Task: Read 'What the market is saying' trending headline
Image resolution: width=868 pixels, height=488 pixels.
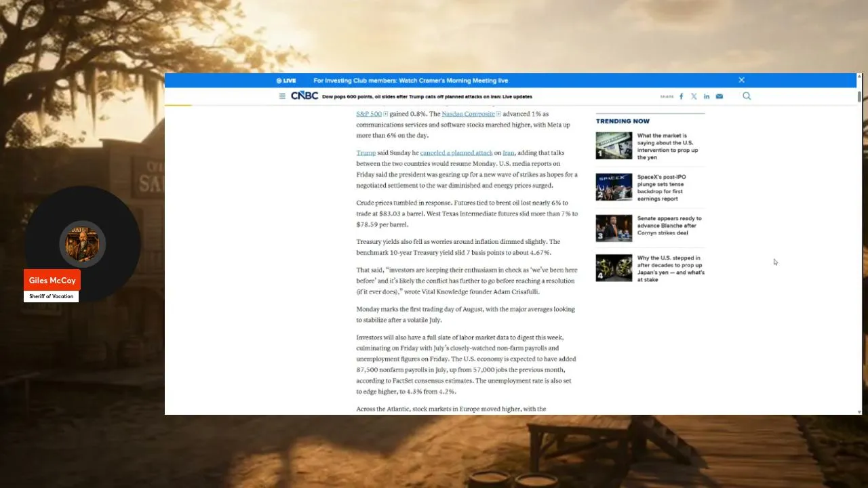Action: 668,146
